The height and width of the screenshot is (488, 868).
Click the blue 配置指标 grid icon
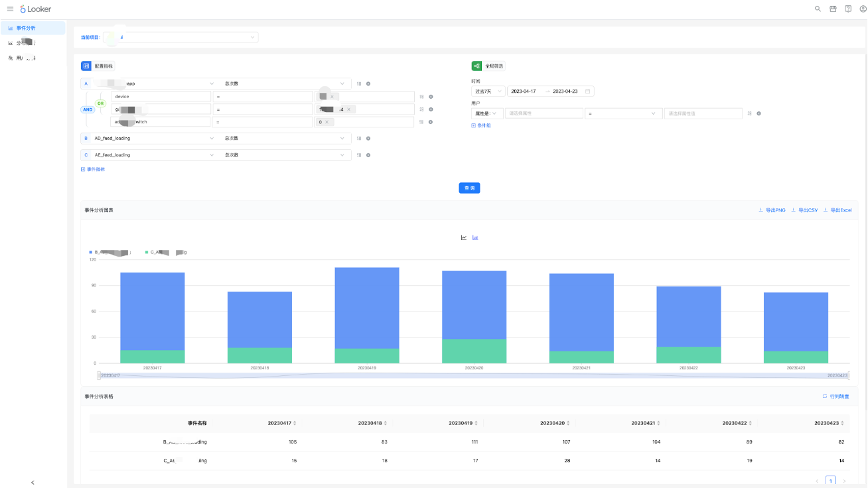tap(86, 66)
